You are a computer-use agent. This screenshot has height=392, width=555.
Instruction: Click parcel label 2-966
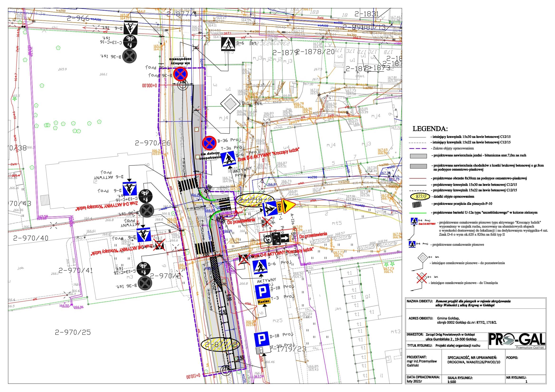coord(78,18)
